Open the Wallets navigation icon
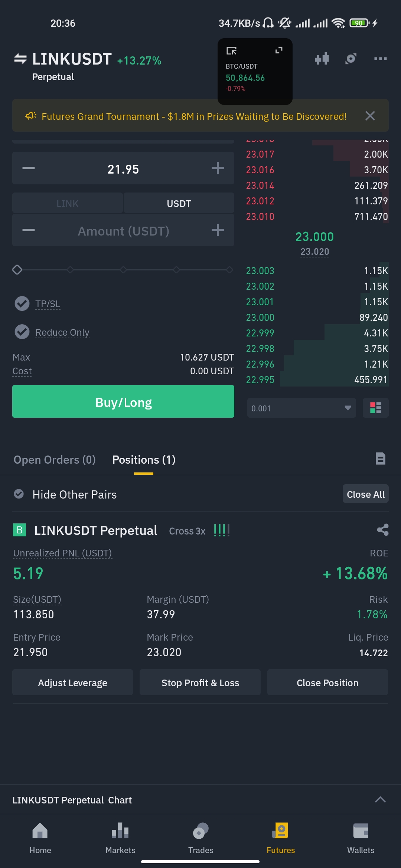Image resolution: width=401 pixels, height=868 pixels. 361,838
